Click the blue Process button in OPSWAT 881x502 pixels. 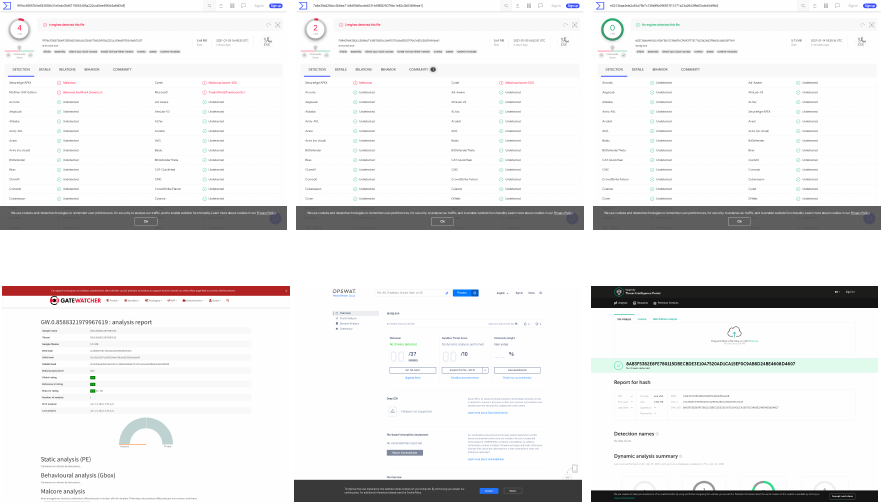[x=460, y=293]
